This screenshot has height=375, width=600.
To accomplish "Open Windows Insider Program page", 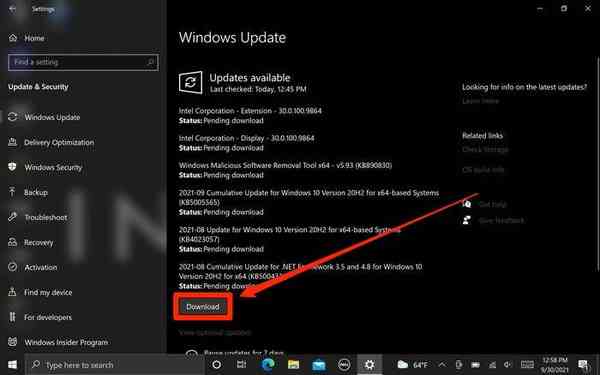I will (58, 342).
